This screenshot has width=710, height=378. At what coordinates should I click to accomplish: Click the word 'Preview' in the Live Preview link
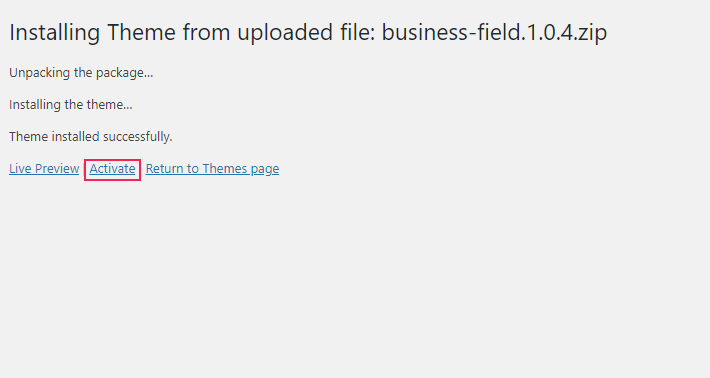57,169
